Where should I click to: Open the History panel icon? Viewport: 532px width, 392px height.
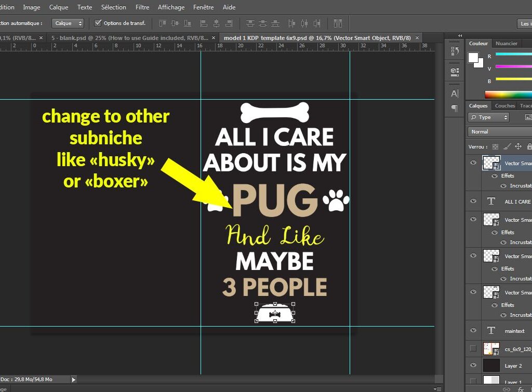click(455, 51)
